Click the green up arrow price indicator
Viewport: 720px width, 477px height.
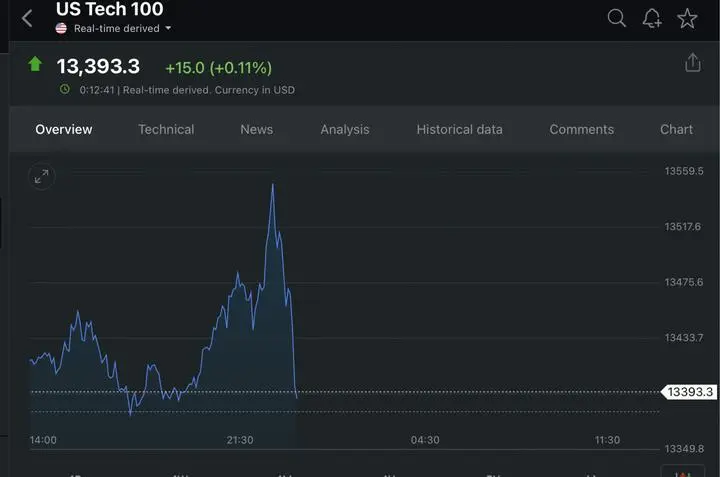point(35,64)
